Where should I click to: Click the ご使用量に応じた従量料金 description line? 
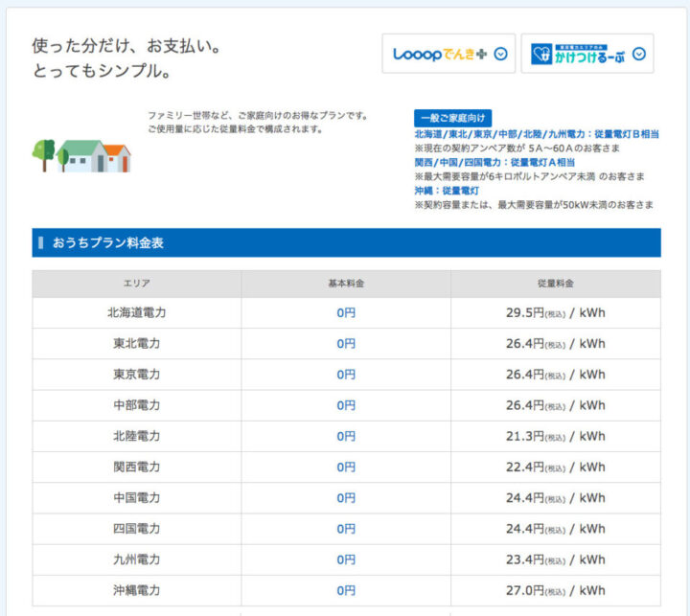236,129
